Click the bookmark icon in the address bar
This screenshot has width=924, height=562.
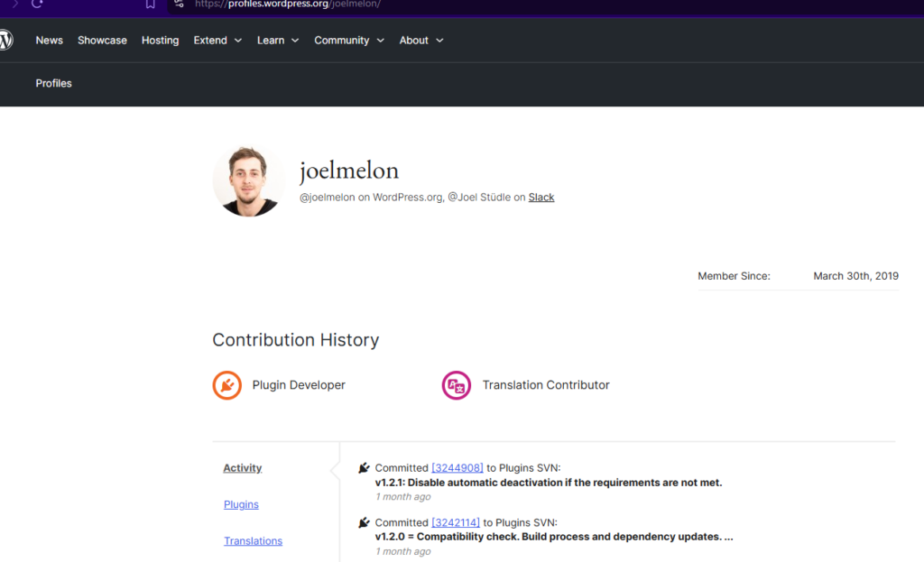click(x=151, y=4)
